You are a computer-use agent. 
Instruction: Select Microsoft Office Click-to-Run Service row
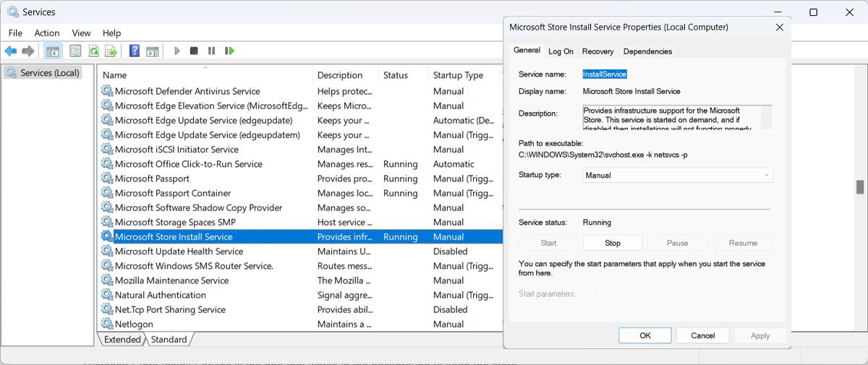[300, 164]
